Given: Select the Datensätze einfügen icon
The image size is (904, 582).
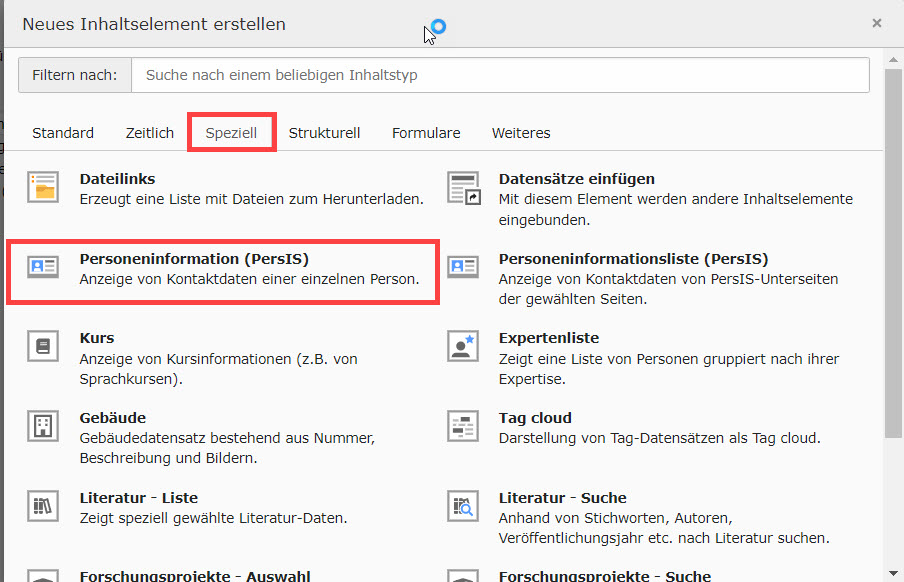Looking at the screenshot, I should pyautogui.click(x=463, y=187).
